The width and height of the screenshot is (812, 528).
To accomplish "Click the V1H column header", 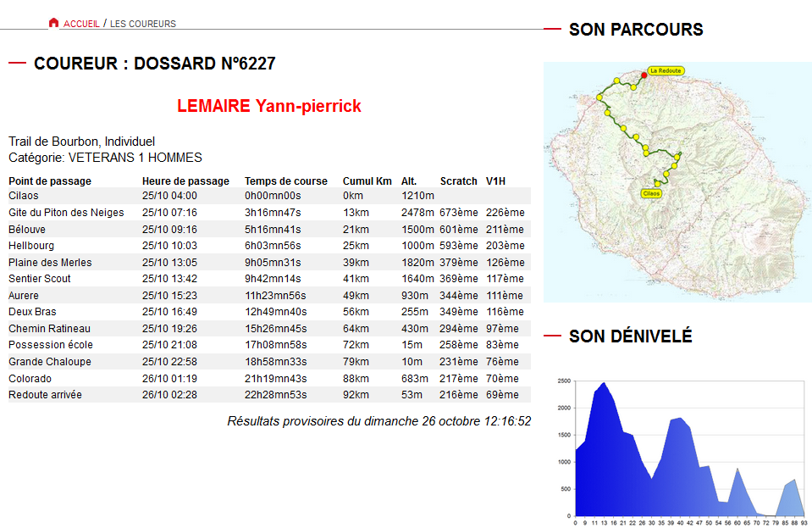I will click(495, 181).
